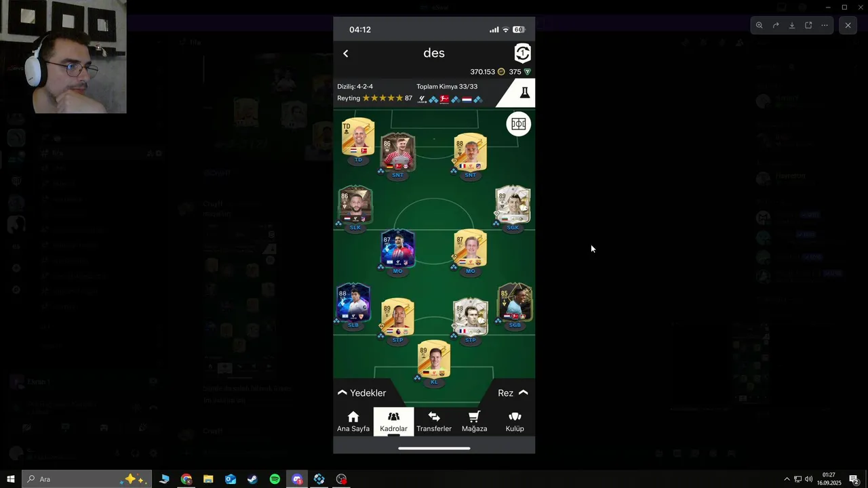The height and width of the screenshot is (488, 868).
Task: Focus the Ara taskbar search box
Action: [85, 479]
